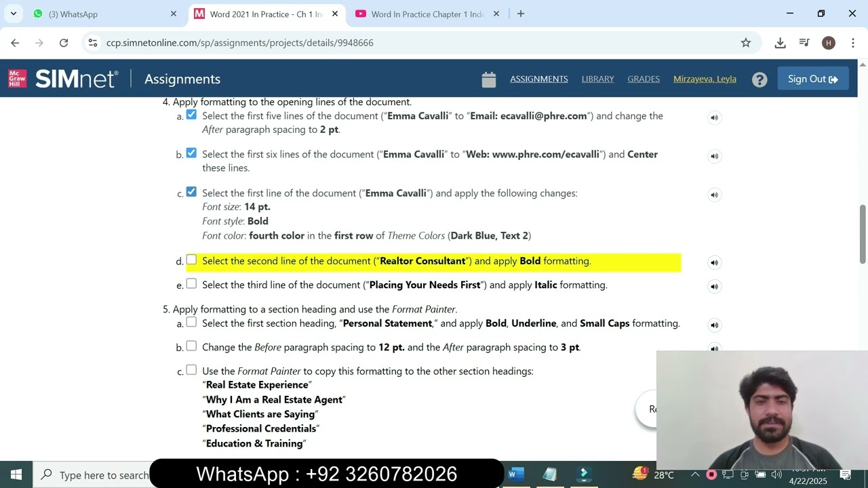This screenshot has height=488, width=868.
Task: Check step 4e Placing Your Needs First checkbox
Action: pyautogui.click(x=191, y=284)
